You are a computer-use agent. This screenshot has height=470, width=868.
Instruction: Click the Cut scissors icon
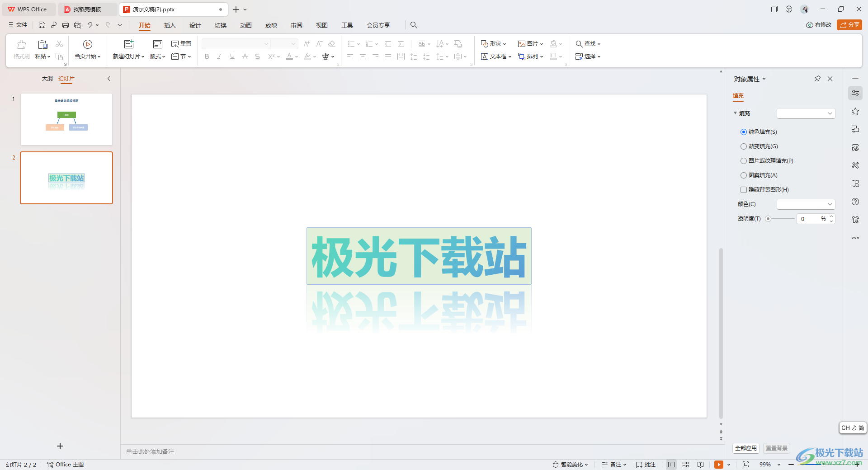59,44
